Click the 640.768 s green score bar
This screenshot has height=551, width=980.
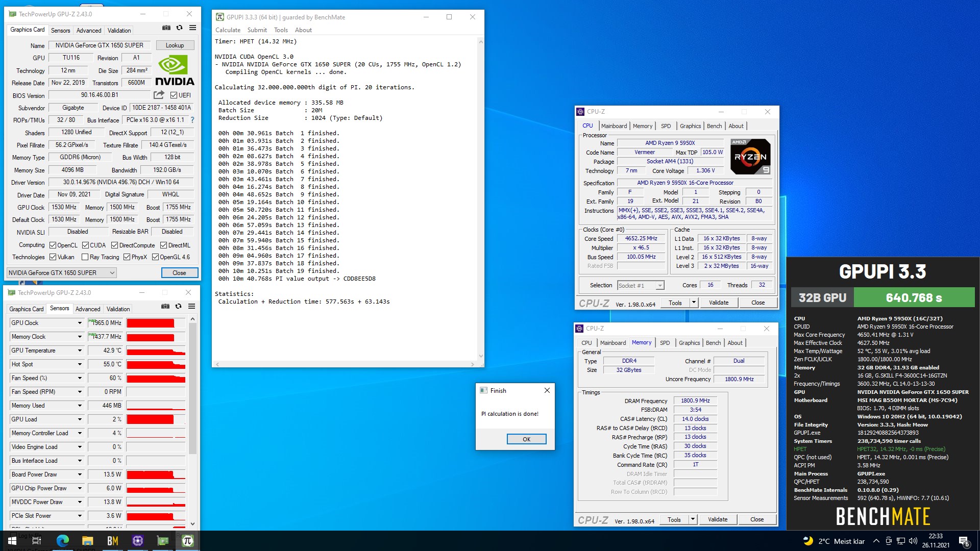click(914, 297)
